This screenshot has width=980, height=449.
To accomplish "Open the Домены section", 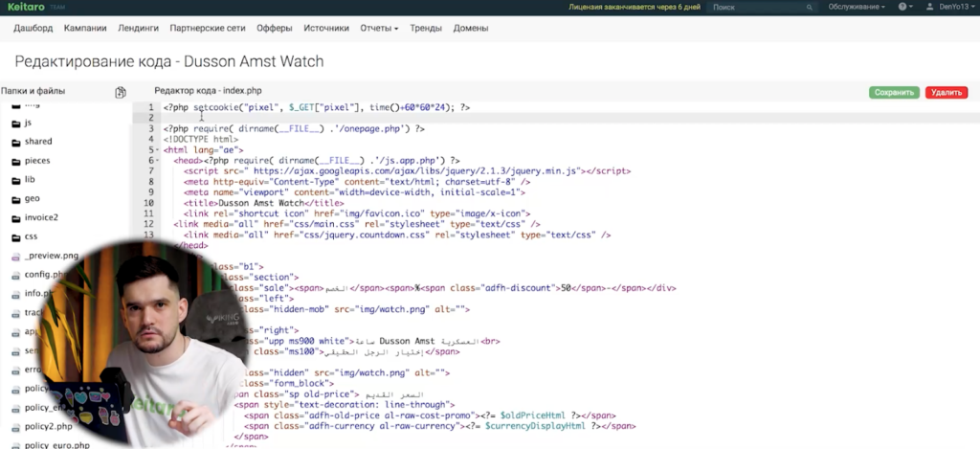I will tap(471, 28).
